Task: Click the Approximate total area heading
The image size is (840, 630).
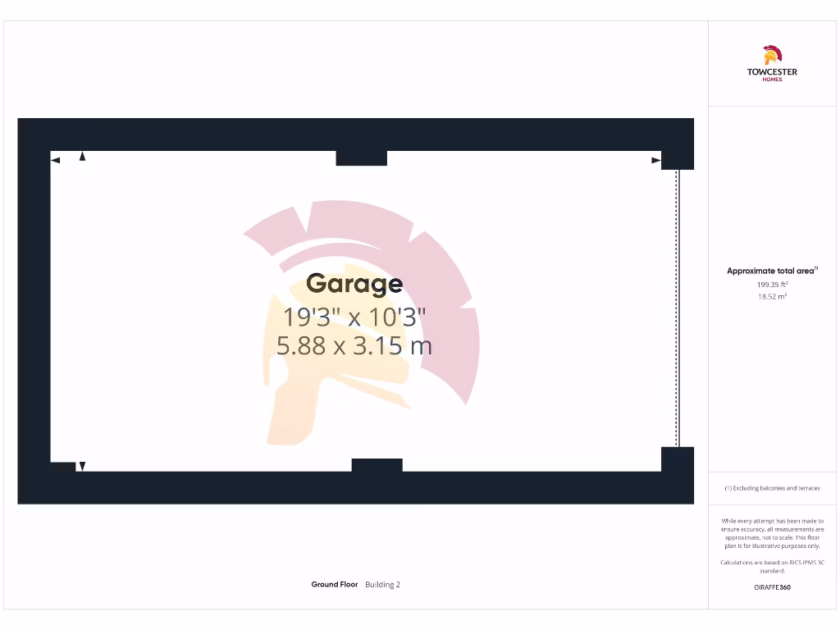Action: pos(772,271)
